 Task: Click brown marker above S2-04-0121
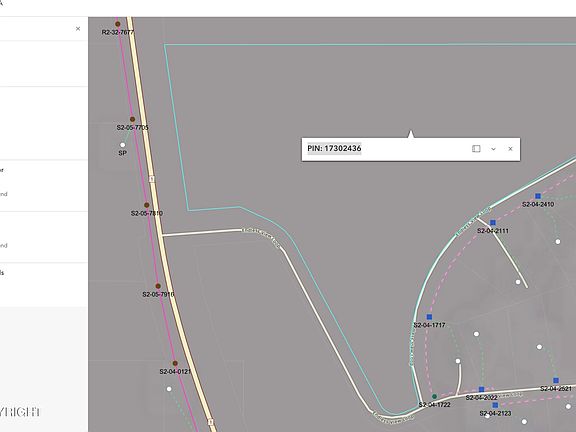[175, 363]
